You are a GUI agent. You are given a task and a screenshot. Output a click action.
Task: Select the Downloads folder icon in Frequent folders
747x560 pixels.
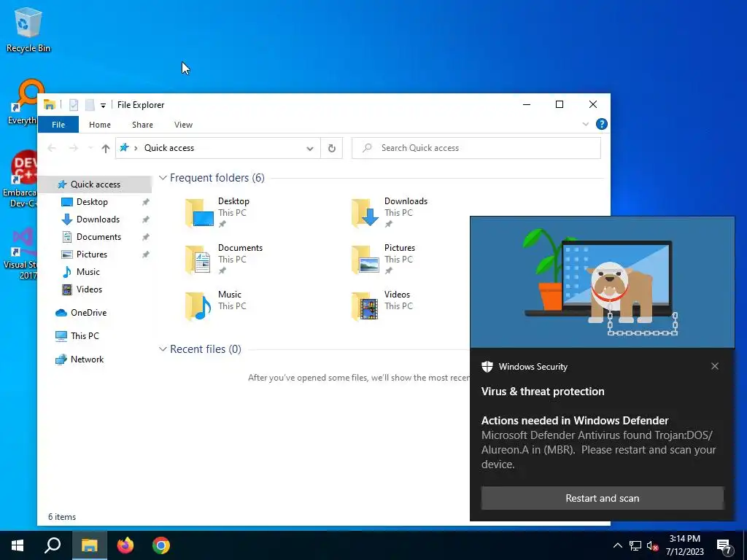point(365,212)
